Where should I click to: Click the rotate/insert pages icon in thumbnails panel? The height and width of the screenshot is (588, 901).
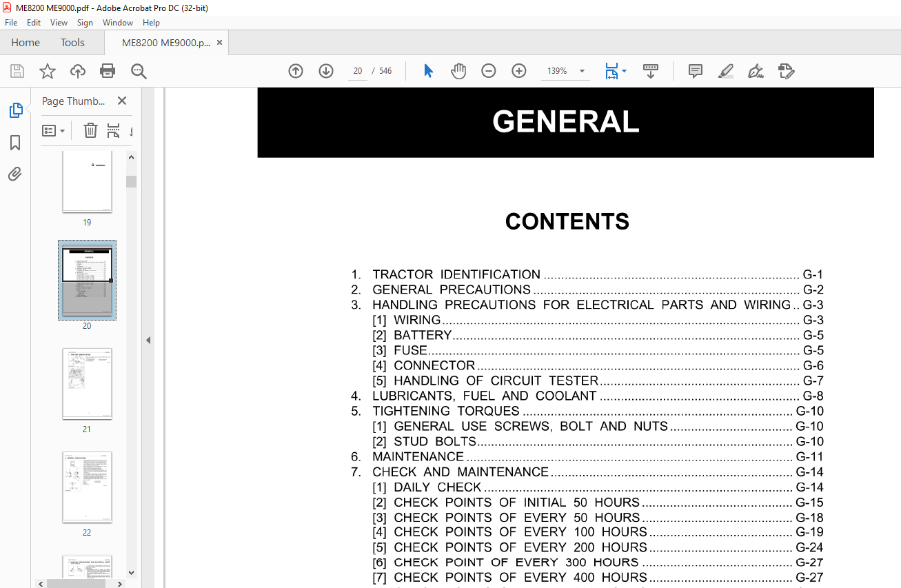[114, 130]
